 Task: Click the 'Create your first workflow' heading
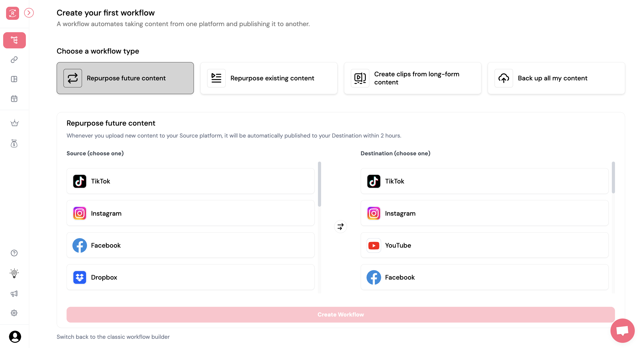[x=105, y=13]
